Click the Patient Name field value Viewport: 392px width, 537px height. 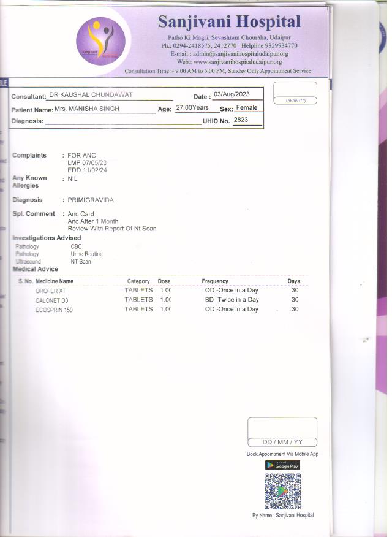[x=86, y=109]
